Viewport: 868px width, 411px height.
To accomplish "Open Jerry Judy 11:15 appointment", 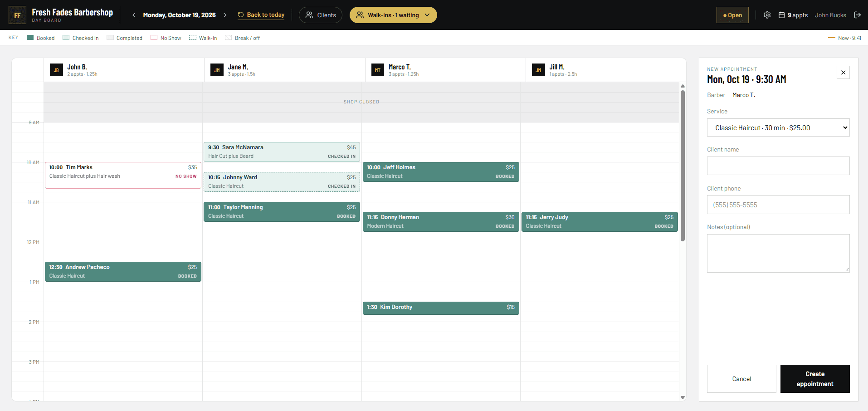I will coord(600,222).
